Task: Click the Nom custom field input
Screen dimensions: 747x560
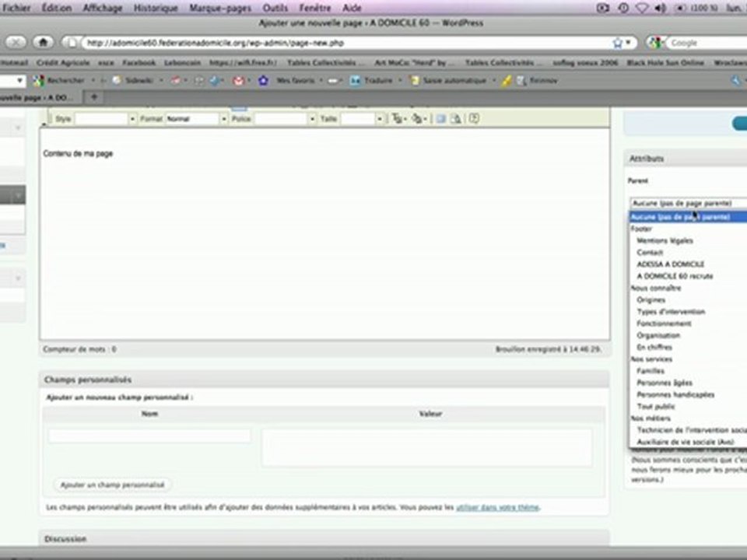Action: coord(149,436)
